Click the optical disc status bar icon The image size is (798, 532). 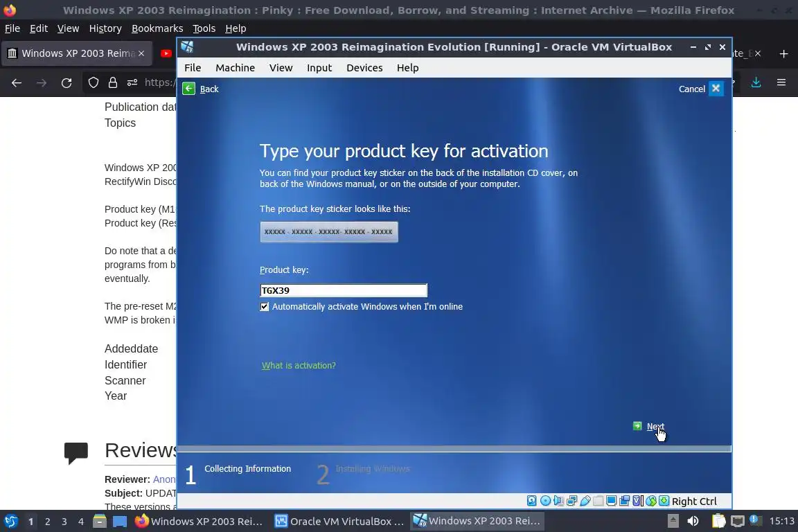[x=545, y=501]
